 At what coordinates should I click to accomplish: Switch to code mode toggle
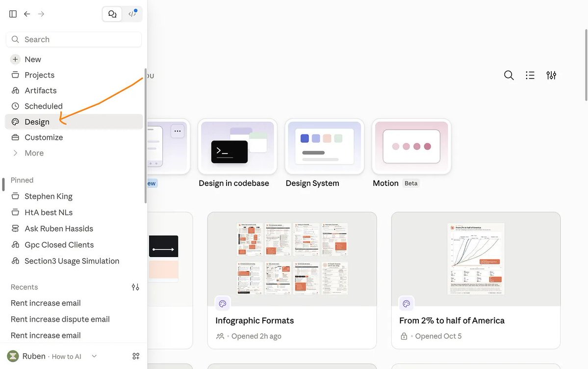click(x=132, y=14)
